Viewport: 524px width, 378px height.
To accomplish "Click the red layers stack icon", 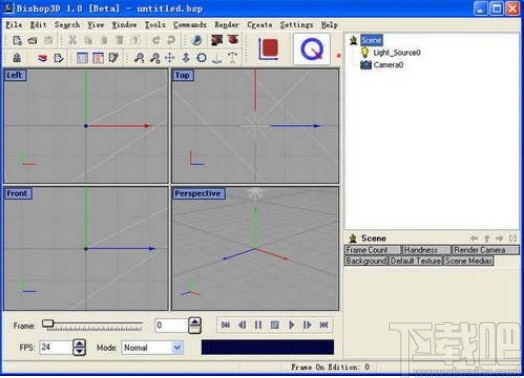I will [42, 58].
